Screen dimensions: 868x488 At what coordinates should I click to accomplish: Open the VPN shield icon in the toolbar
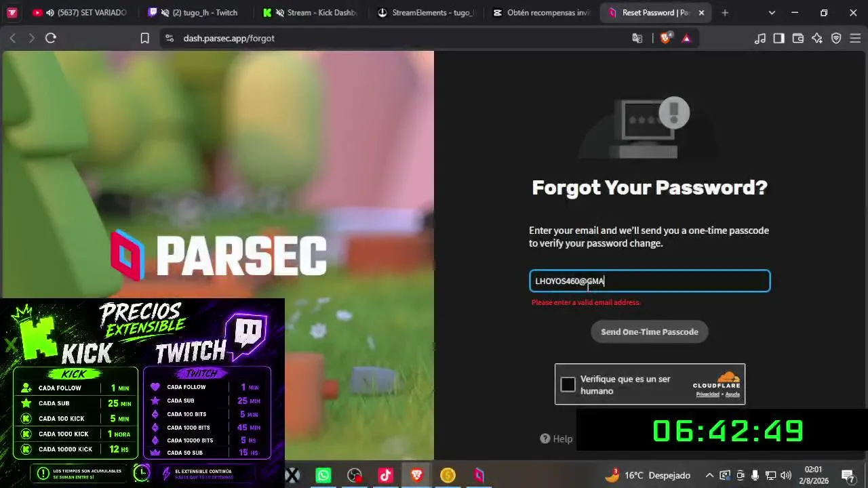pyautogui.click(x=836, y=39)
